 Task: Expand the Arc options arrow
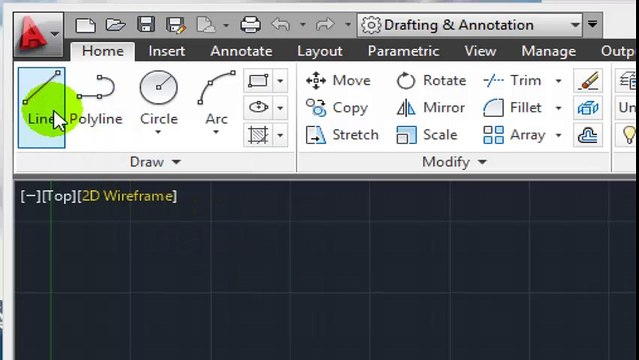[216, 132]
